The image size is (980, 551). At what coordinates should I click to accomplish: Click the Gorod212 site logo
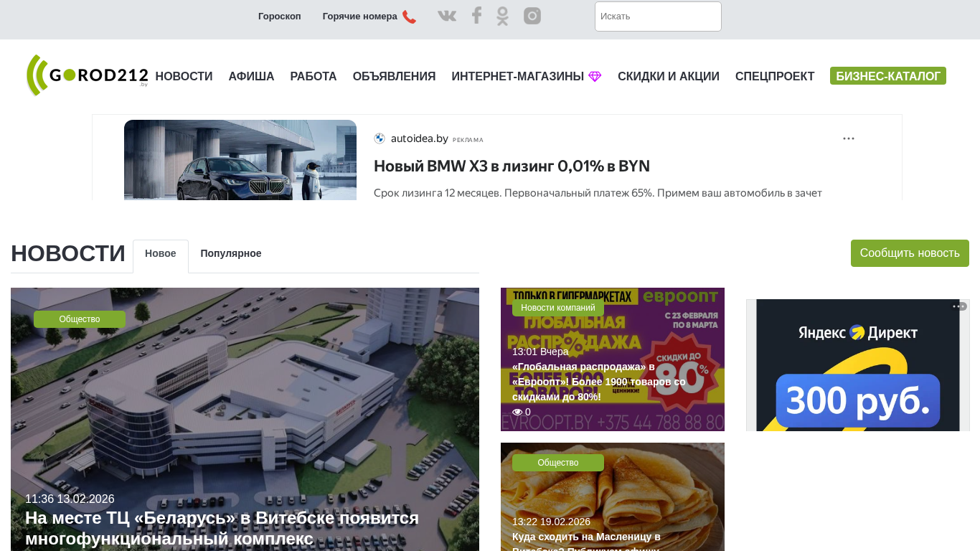(88, 75)
